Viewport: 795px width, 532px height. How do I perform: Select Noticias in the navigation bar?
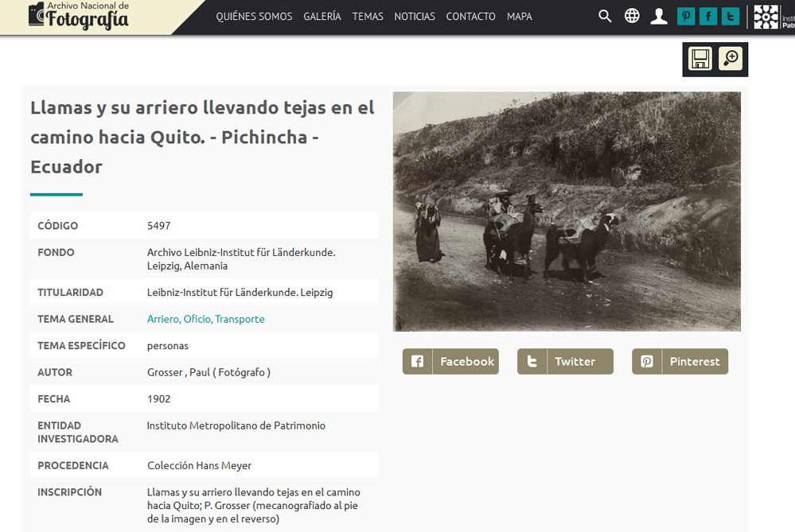pos(415,16)
